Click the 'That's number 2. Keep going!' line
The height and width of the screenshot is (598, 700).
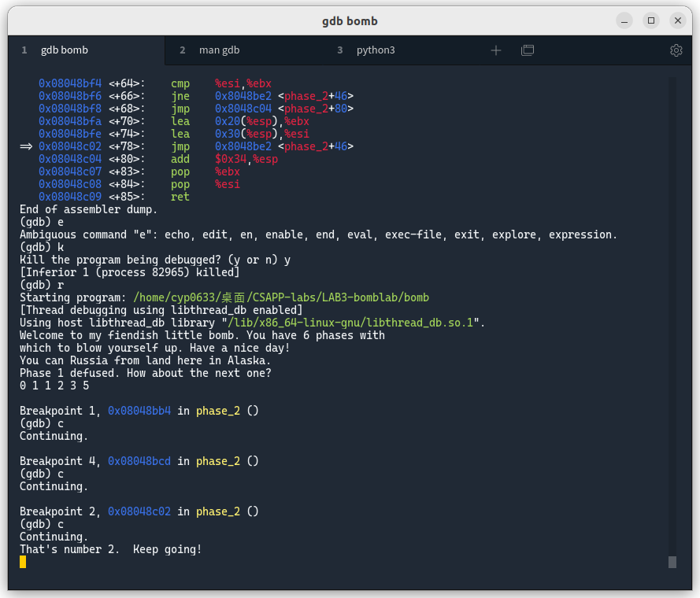click(x=111, y=549)
